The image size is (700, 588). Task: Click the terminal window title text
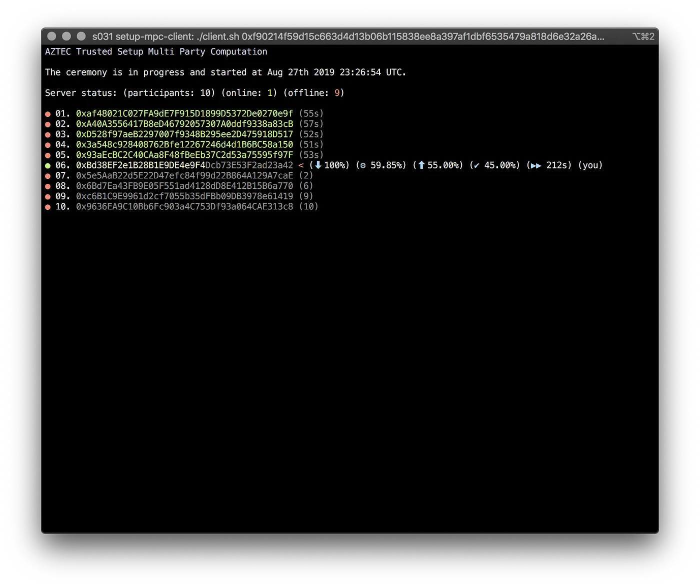click(348, 36)
